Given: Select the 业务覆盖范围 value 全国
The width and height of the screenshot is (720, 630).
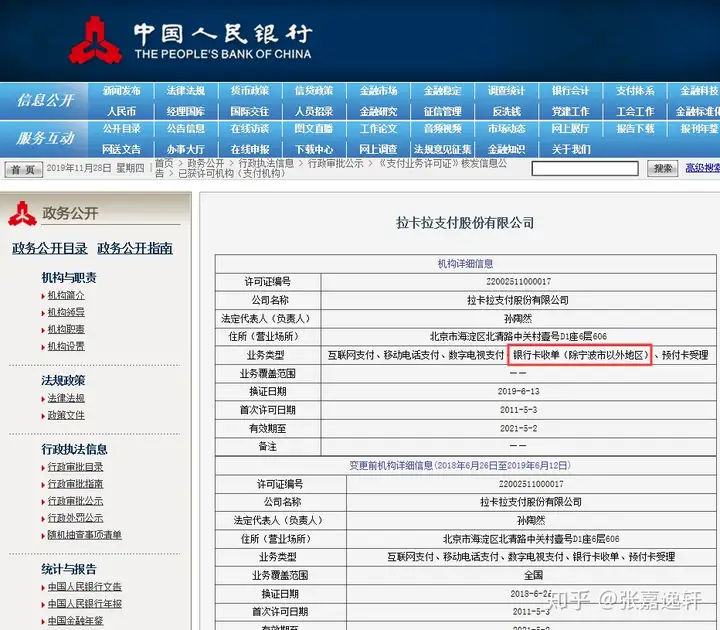Looking at the screenshot, I should (534, 575).
